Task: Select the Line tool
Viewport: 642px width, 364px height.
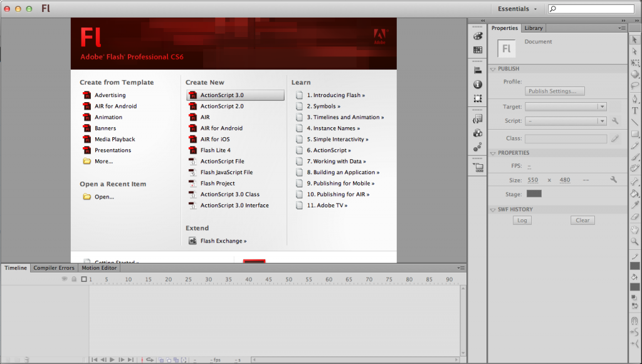Action: (634, 122)
